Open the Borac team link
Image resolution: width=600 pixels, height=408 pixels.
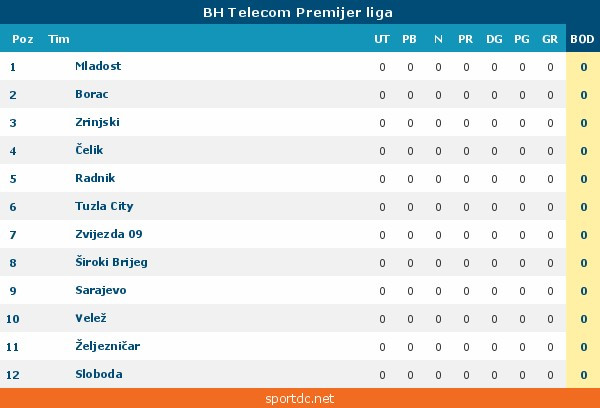click(x=91, y=94)
